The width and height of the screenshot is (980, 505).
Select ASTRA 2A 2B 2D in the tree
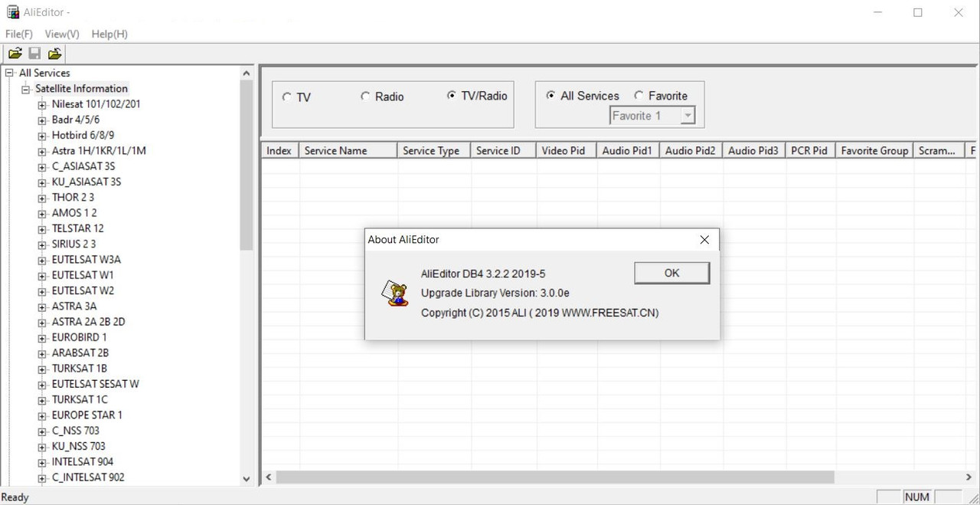(89, 322)
